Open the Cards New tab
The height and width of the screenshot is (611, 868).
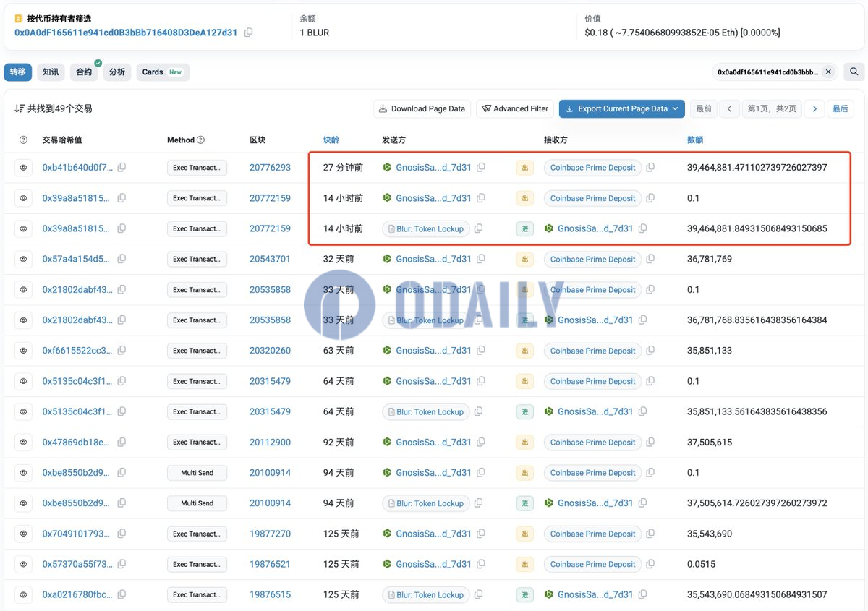tap(163, 72)
